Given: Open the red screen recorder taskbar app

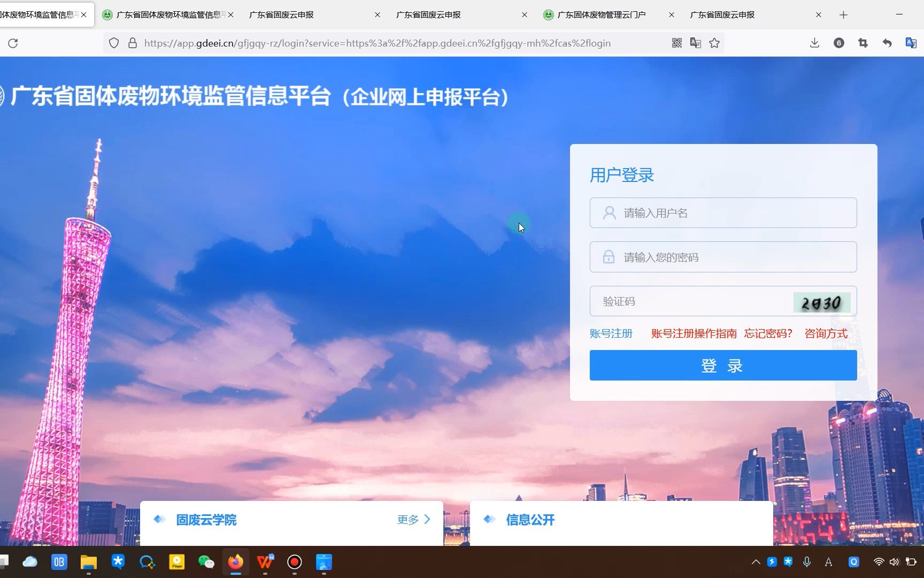Looking at the screenshot, I should [295, 562].
